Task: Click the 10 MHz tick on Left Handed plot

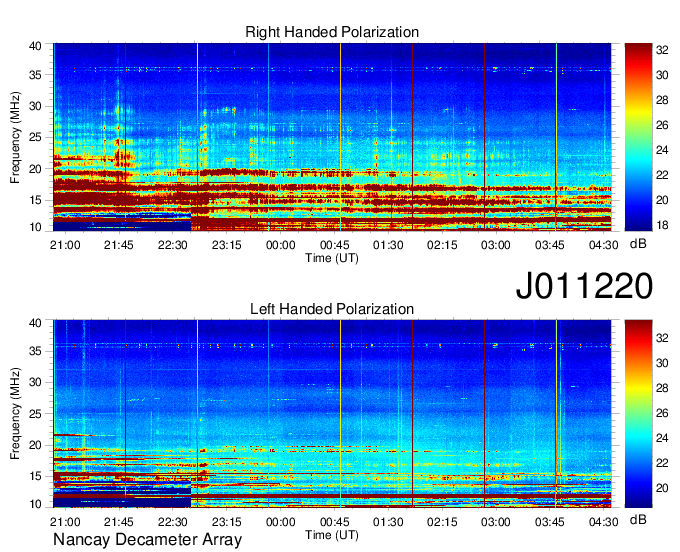Action: coord(35,504)
